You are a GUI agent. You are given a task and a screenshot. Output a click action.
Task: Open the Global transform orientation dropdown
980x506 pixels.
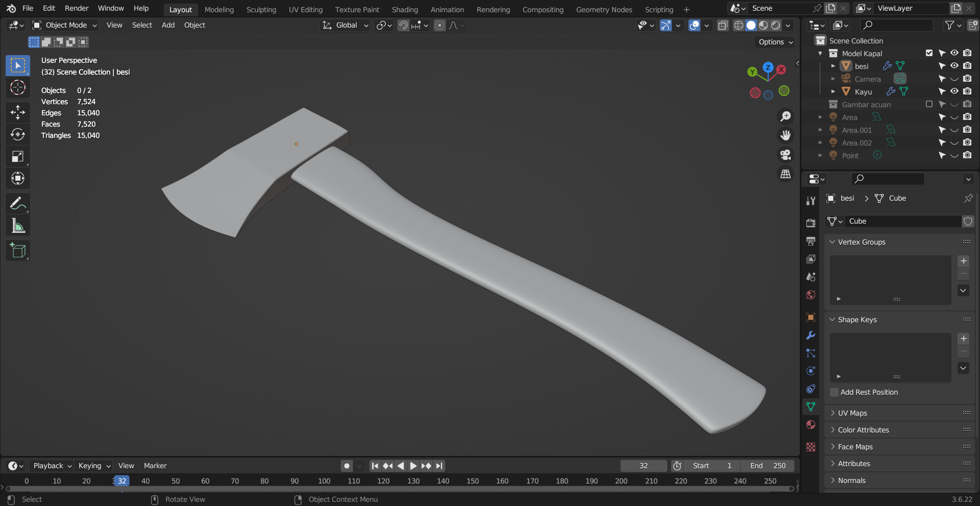(x=345, y=25)
